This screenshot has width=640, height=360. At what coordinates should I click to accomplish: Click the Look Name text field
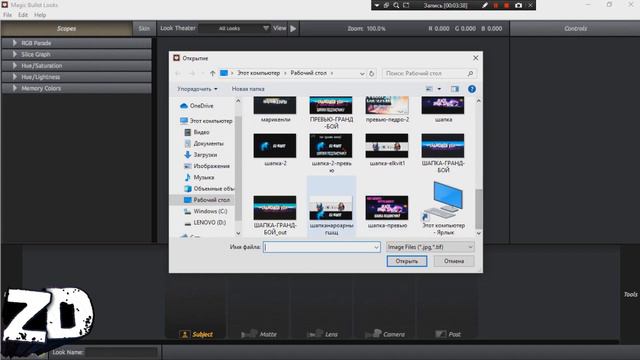[x=121, y=352]
